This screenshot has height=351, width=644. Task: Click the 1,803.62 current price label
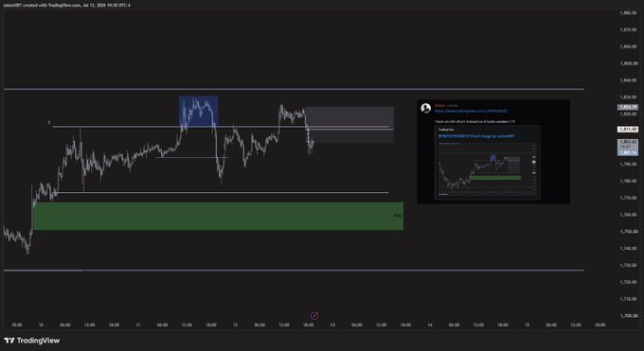[628, 142]
